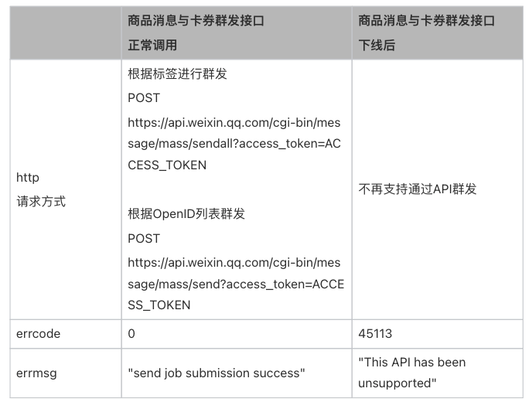
Task: Click the "http" row label
Action: click(27, 178)
